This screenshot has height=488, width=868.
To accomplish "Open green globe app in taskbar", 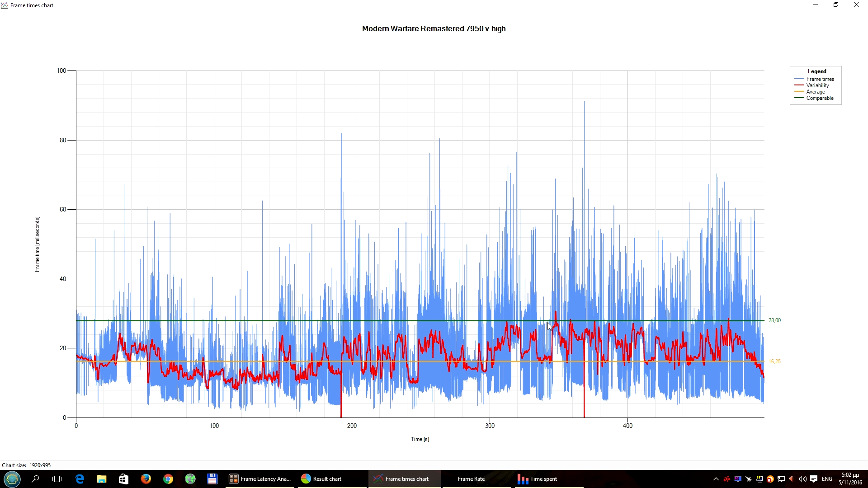I will pyautogui.click(x=190, y=479).
